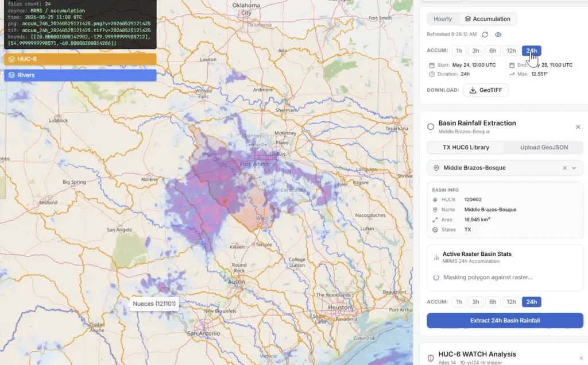Open the Upload GeoJSON tab
Viewport: 588px width, 365px height.
tap(544, 147)
